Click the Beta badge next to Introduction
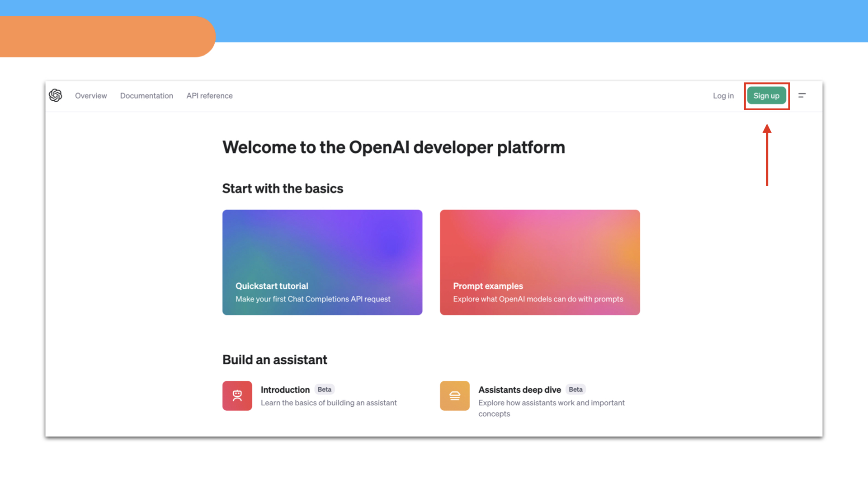This screenshot has height=488, width=868. [x=324, y=389]
